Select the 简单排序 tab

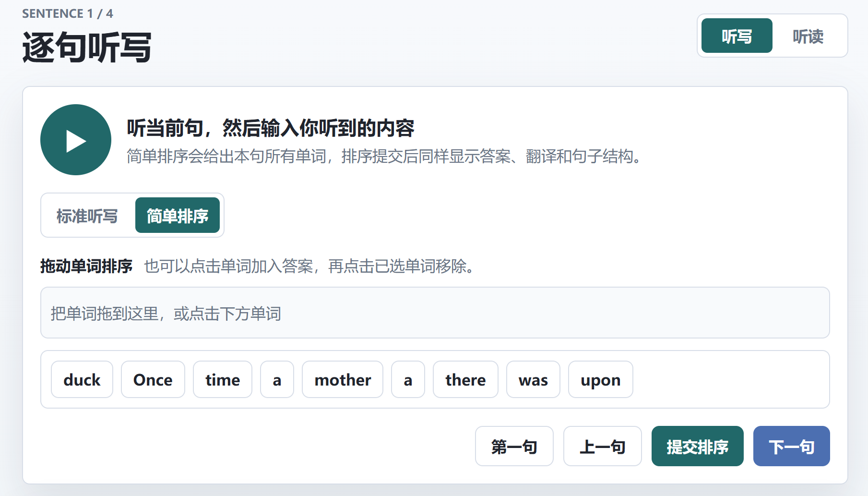pyautogui.click(x=178, y=216)
